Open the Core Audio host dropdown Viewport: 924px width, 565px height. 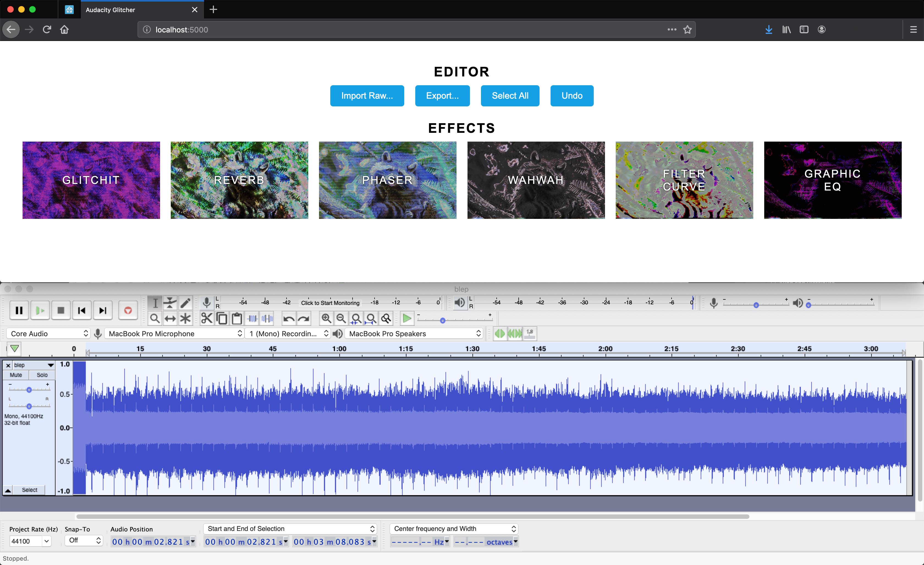click(x=49, y=334)
